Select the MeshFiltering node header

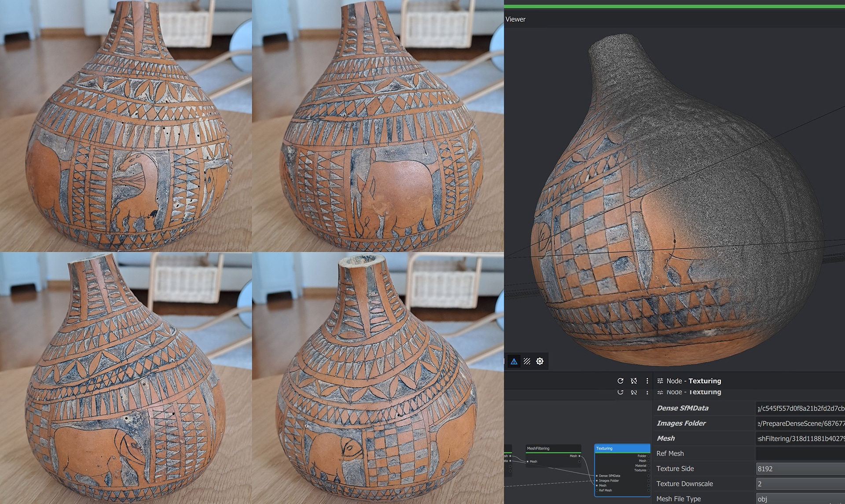coord(554,448)
